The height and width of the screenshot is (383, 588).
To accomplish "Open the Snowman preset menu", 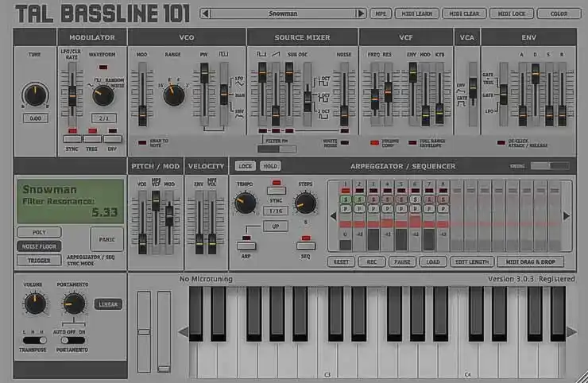I will [283, 14].
